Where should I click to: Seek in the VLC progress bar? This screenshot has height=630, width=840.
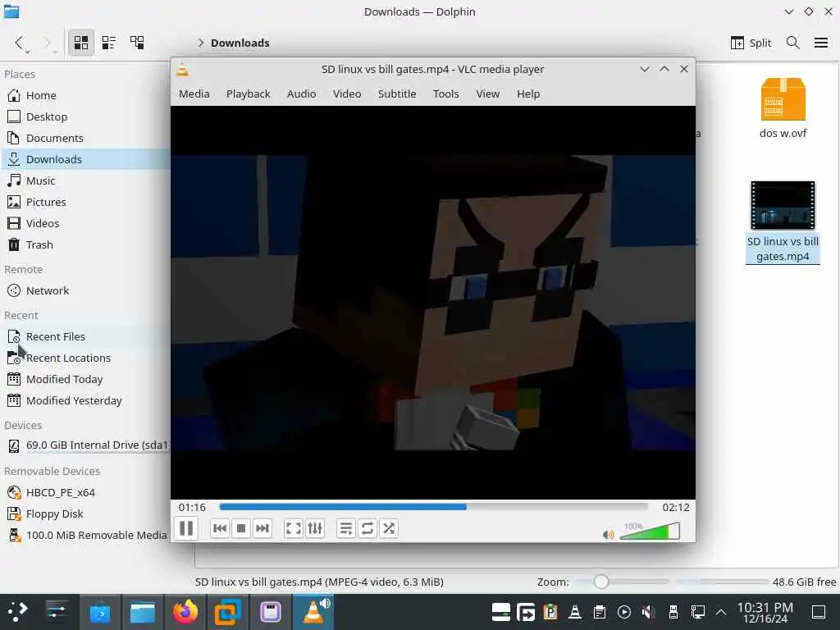pyautogui.click(x=433, y=507)
